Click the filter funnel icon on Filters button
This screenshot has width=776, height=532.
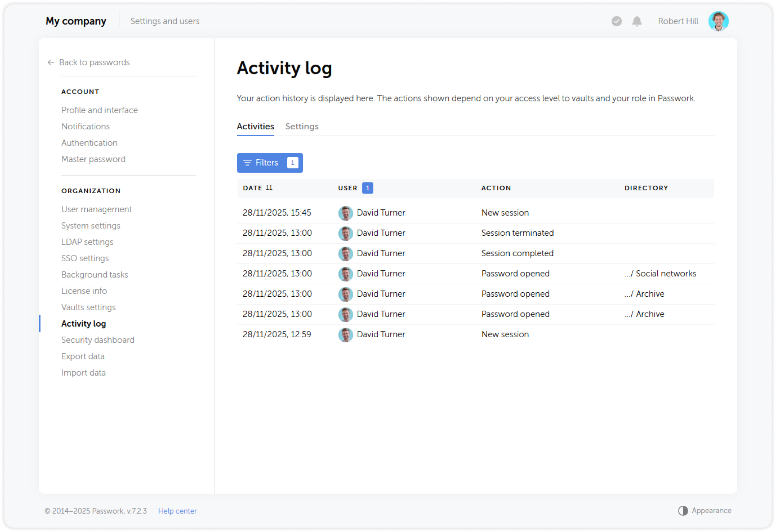[247, 163]
